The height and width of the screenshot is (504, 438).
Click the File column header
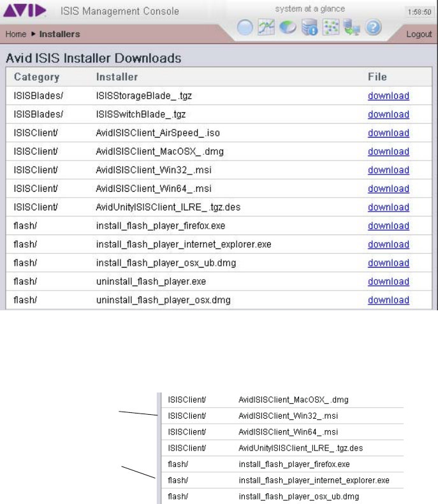pos(377,77)
